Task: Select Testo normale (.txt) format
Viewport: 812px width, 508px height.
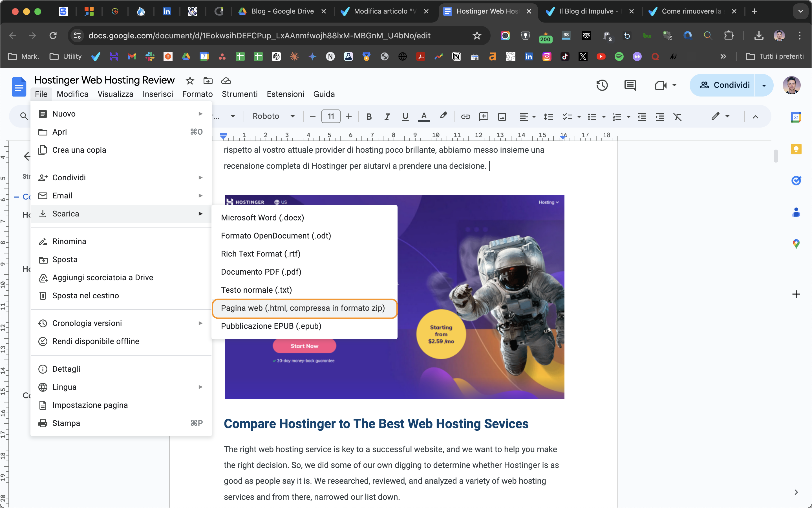Action: click(304, 290)
